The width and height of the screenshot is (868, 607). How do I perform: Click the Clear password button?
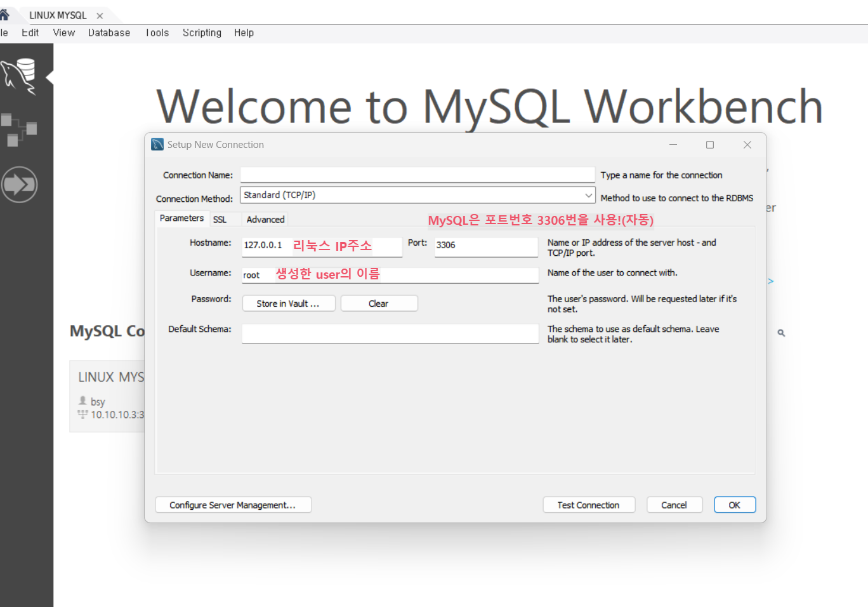tap(379, 303)
